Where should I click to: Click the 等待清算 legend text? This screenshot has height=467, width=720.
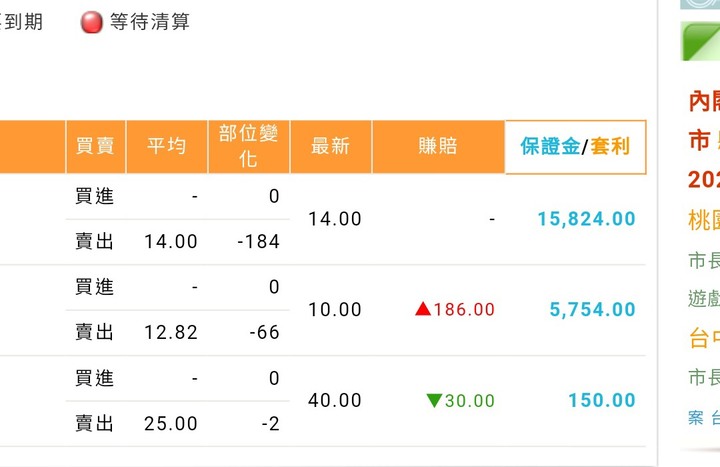(x=150, y=22)
